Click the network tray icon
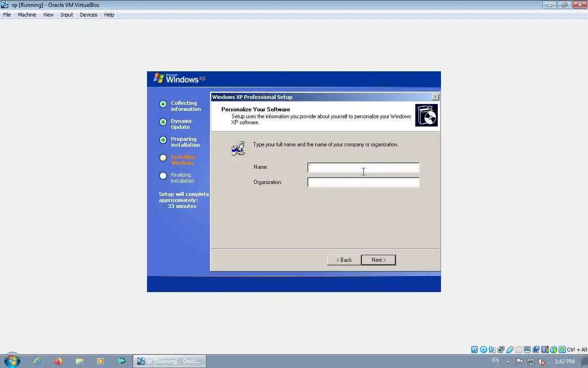 click(531, 362)
